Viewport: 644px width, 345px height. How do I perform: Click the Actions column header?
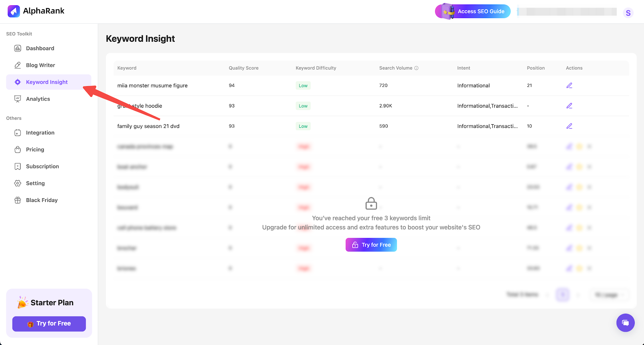(x=574, y=68)
